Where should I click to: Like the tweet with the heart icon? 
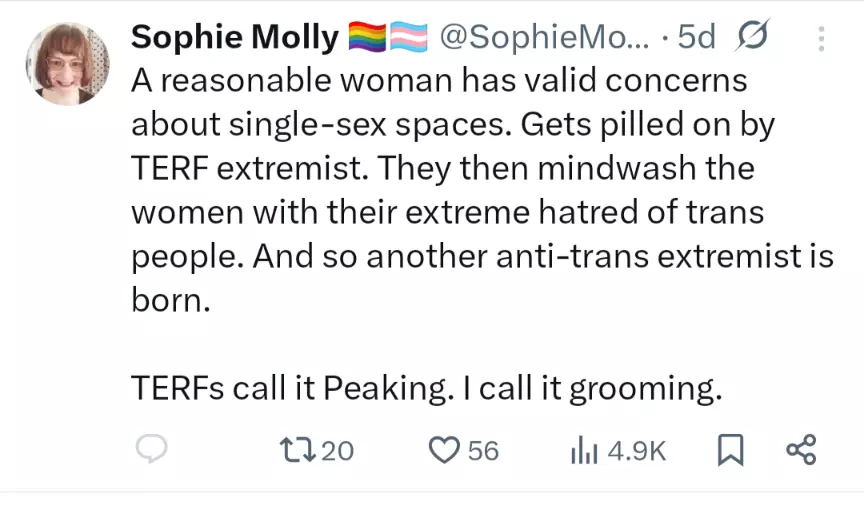click(443, 451)
